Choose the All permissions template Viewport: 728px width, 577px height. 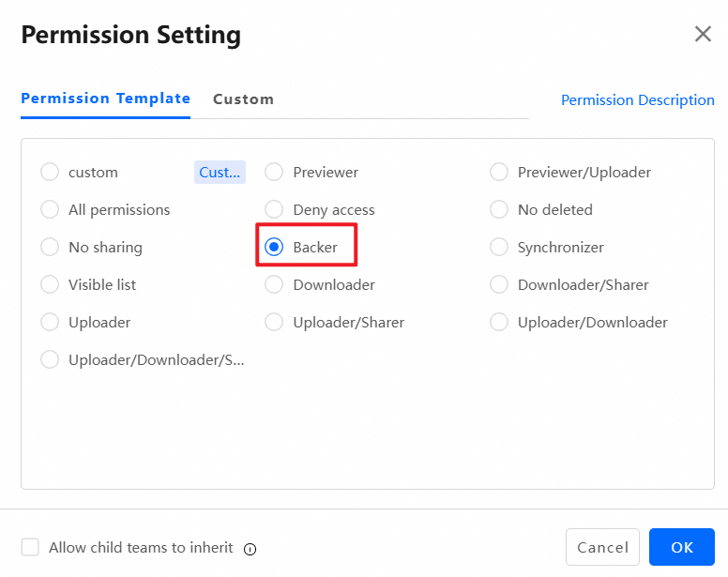(x=50, y=209)
